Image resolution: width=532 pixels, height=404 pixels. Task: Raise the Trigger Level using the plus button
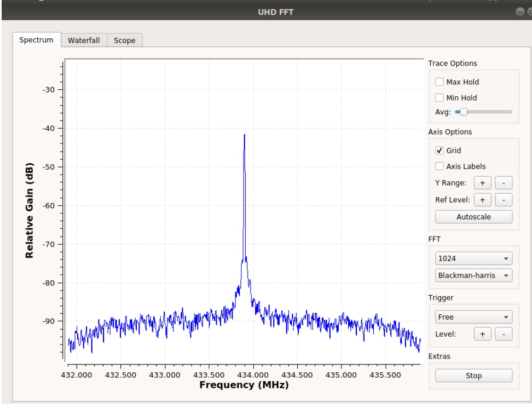482,333
